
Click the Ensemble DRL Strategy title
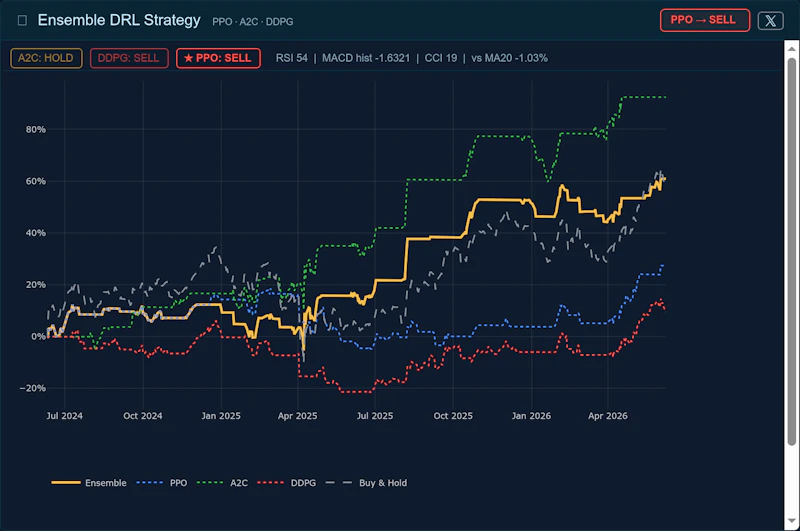click(119, 20)
